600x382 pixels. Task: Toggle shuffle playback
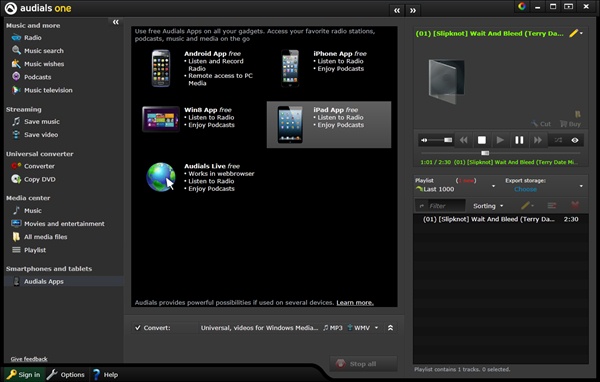click(x=558, y=140)
